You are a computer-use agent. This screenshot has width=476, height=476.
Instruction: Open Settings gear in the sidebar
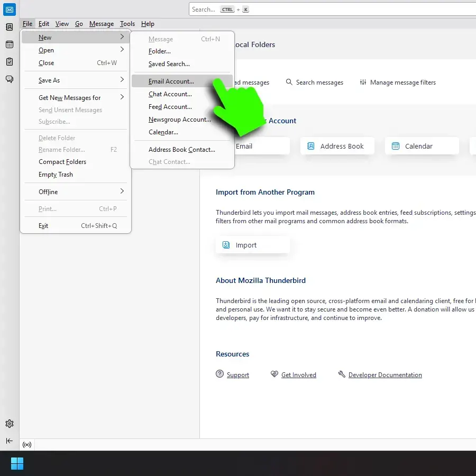tap(10, 424)
